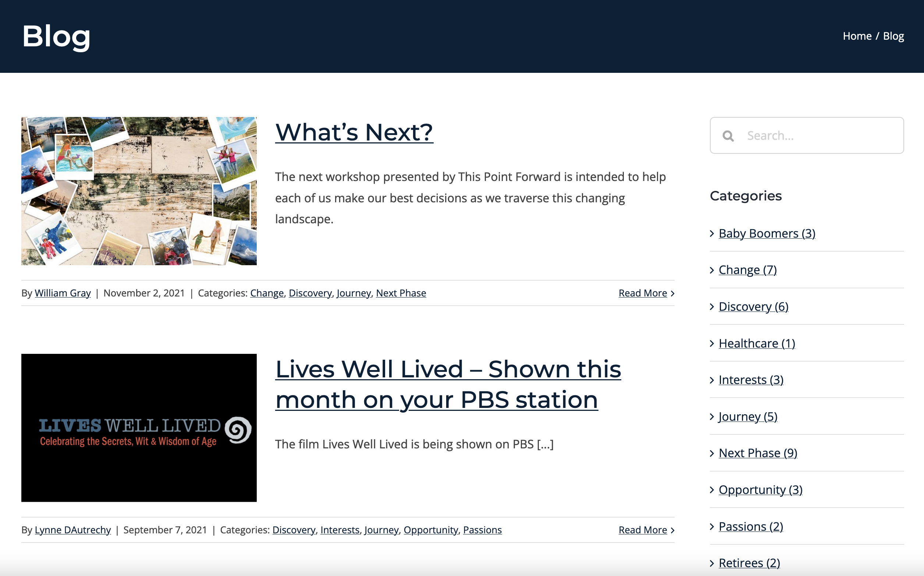Open the What's Next photo collage thumbnail

[x=139, y=191]
